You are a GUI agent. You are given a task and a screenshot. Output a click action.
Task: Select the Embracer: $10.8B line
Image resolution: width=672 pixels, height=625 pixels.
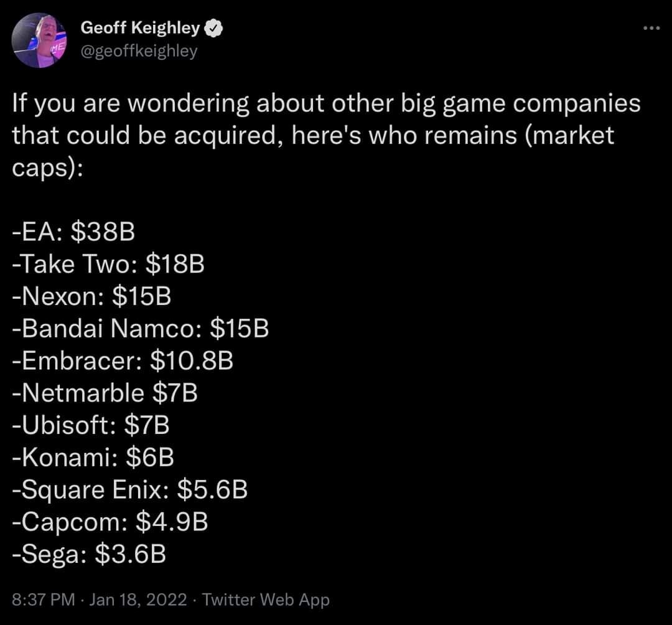(123, 360)
